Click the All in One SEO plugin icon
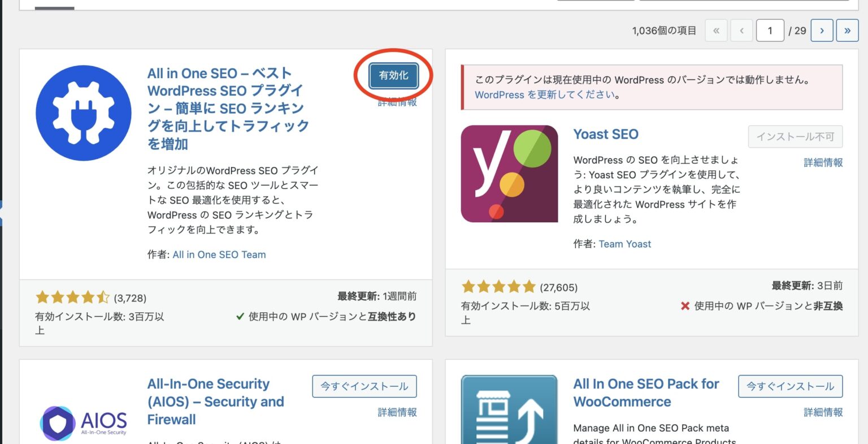868x444 pixels. pos(84,113)
